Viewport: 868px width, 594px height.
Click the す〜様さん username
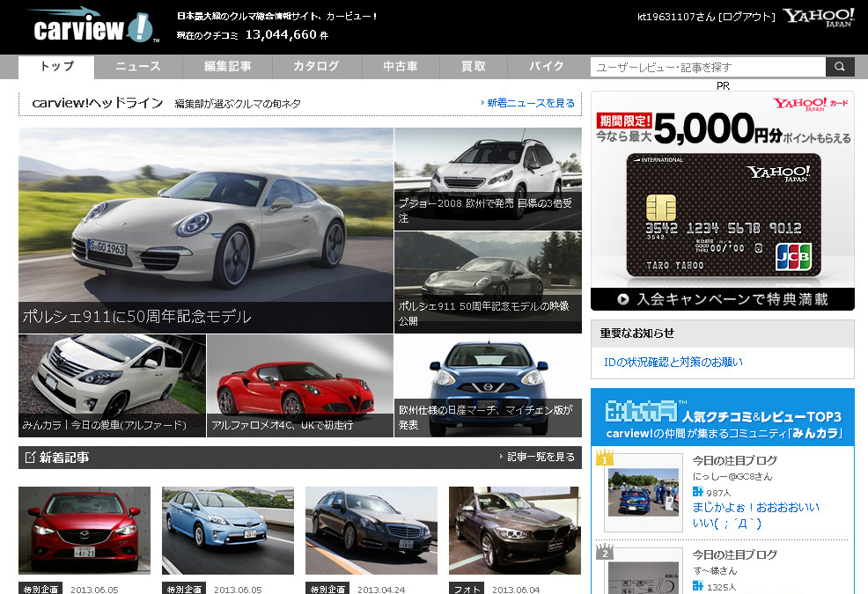tap(715, 570)
